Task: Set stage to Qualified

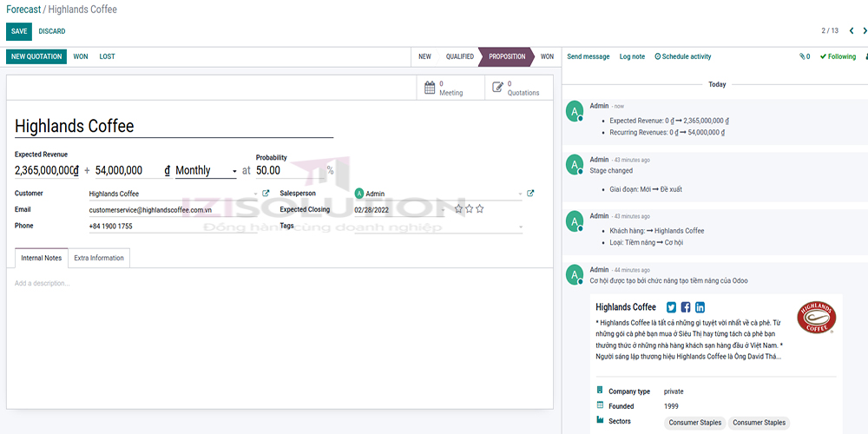Action: pyautogui.click(x=459, y=56)
